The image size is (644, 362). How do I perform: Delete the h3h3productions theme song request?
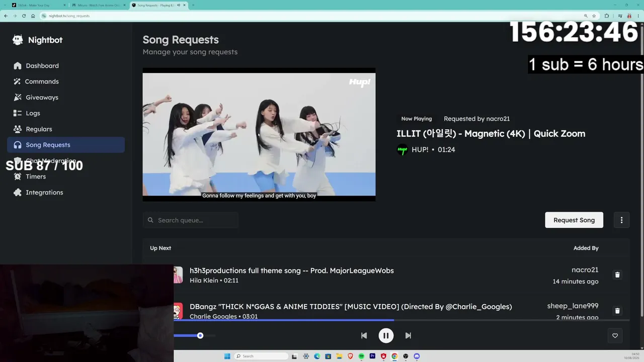[617, 275]
